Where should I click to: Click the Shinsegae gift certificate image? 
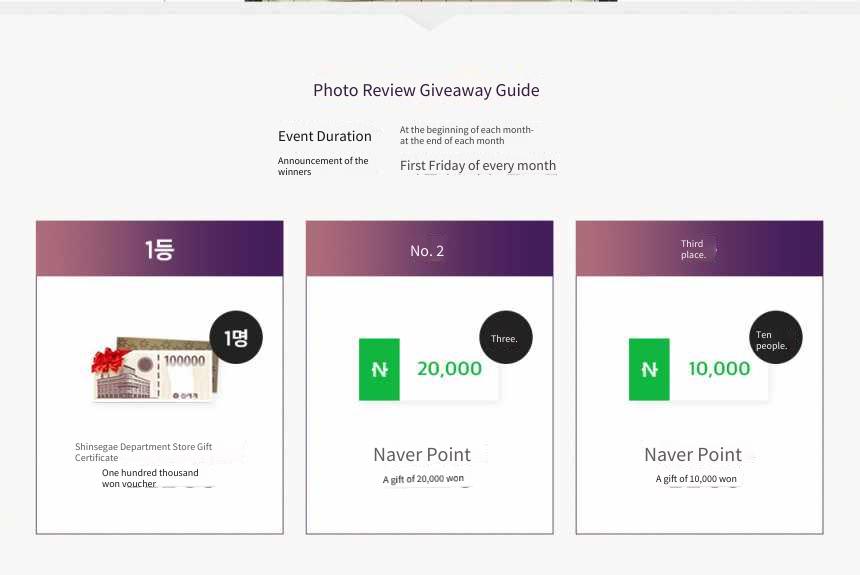(155, 369)
